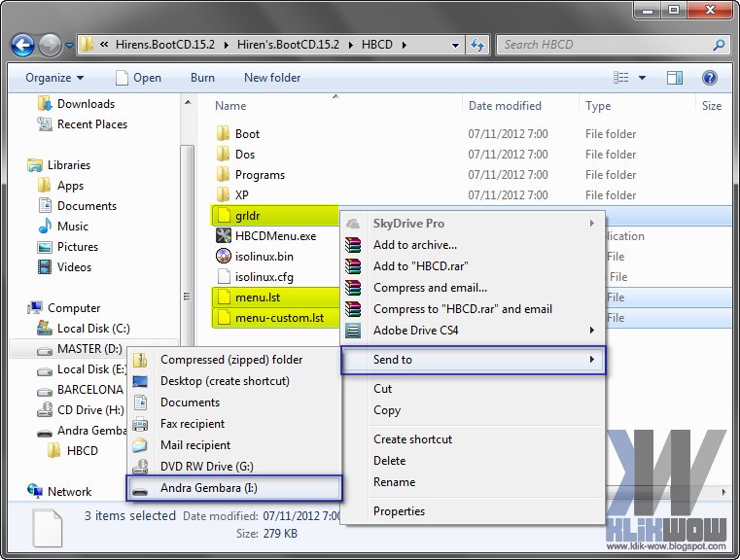Choose Rename from the context menu
This screenshot has height=560, width=740.
(x=473, y=482)
